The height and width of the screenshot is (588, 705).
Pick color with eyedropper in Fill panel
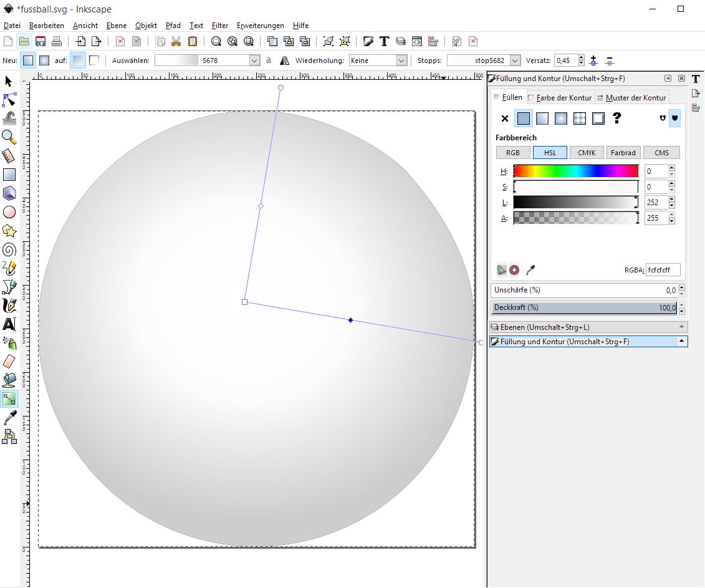point(530,270)
